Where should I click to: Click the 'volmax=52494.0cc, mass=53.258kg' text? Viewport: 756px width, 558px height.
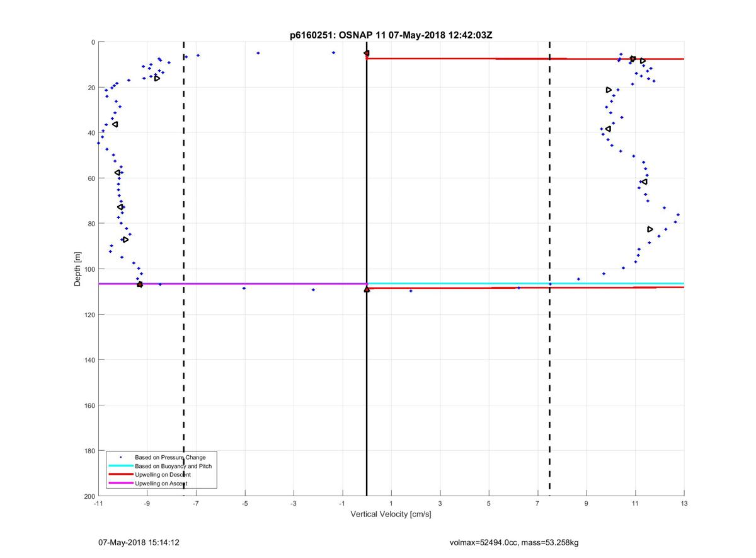[x=514, y=542]
